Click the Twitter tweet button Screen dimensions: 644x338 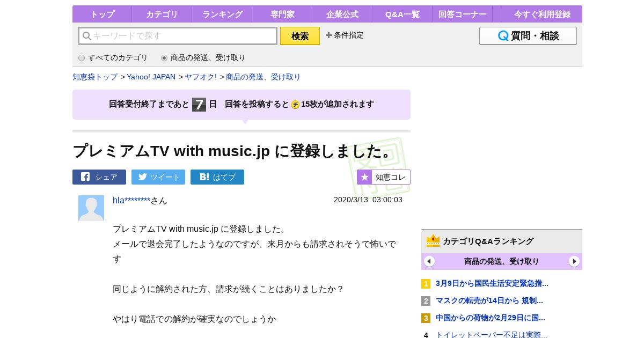point(158,177)
